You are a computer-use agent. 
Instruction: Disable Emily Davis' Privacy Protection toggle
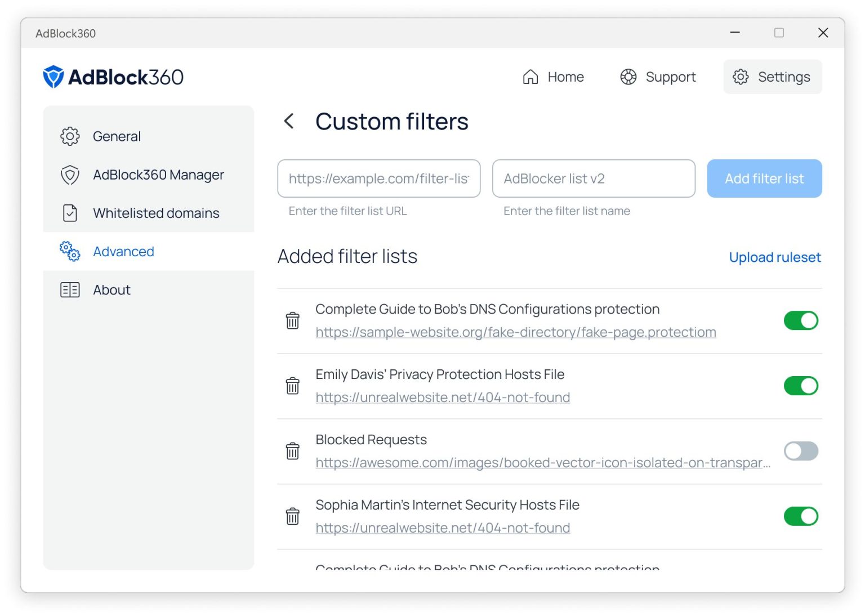pyautogui.click(x=801, y=385)
